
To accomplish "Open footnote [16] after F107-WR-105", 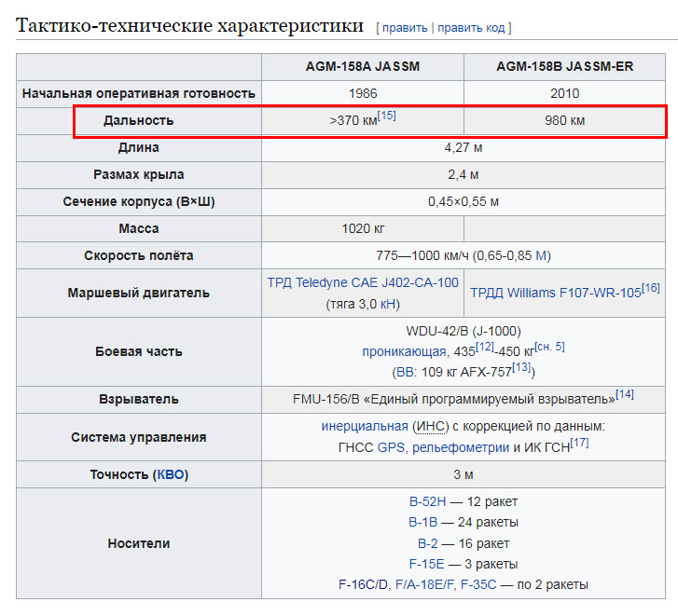I will pos(650,288).
